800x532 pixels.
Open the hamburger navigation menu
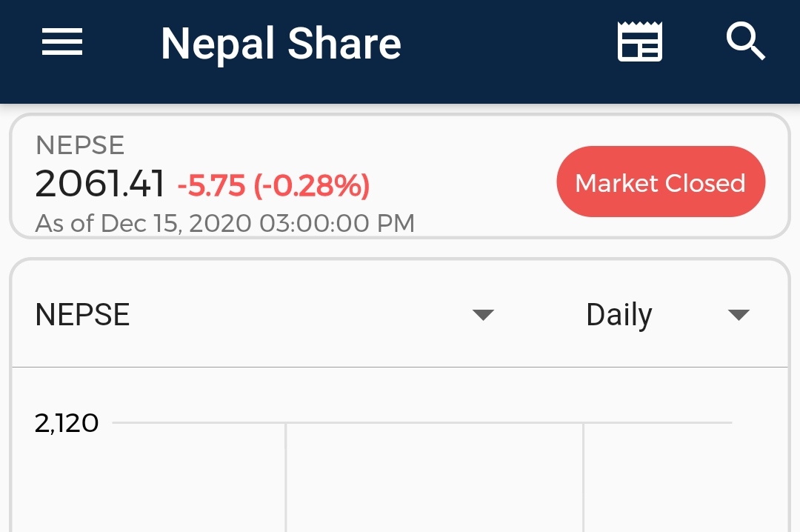coord(62,42)
